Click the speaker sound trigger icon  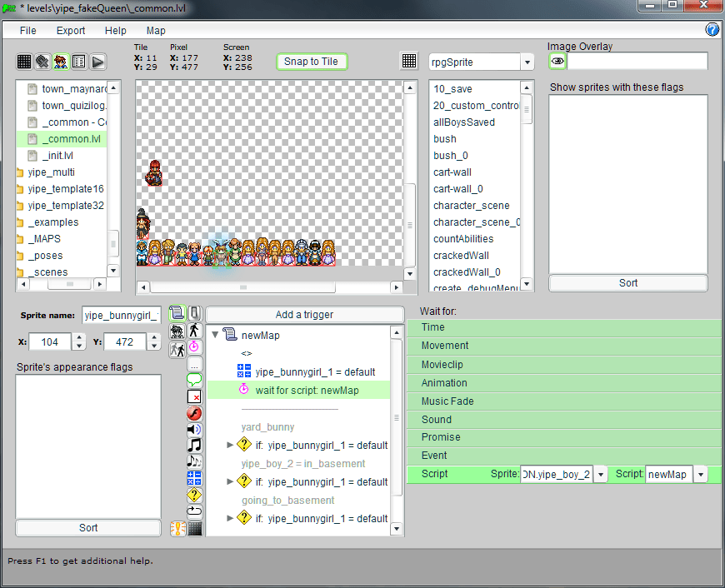click(x=194, y=429)
